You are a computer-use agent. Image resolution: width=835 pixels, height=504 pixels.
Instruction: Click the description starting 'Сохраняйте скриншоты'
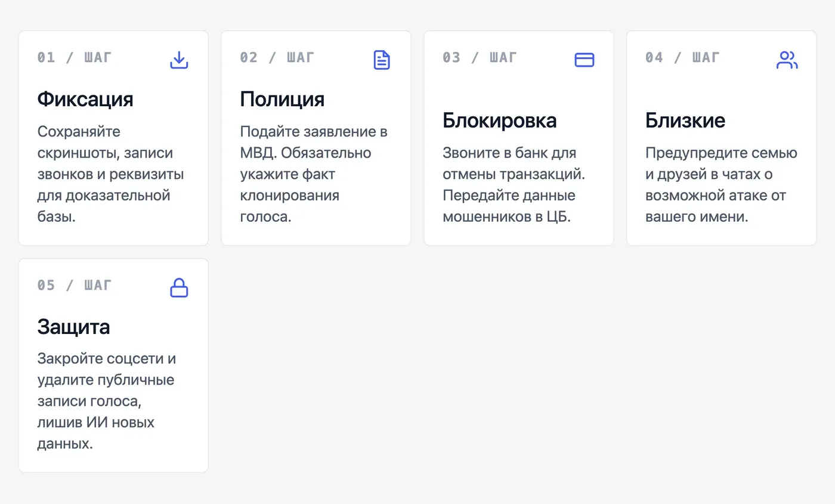coord(111,174)
